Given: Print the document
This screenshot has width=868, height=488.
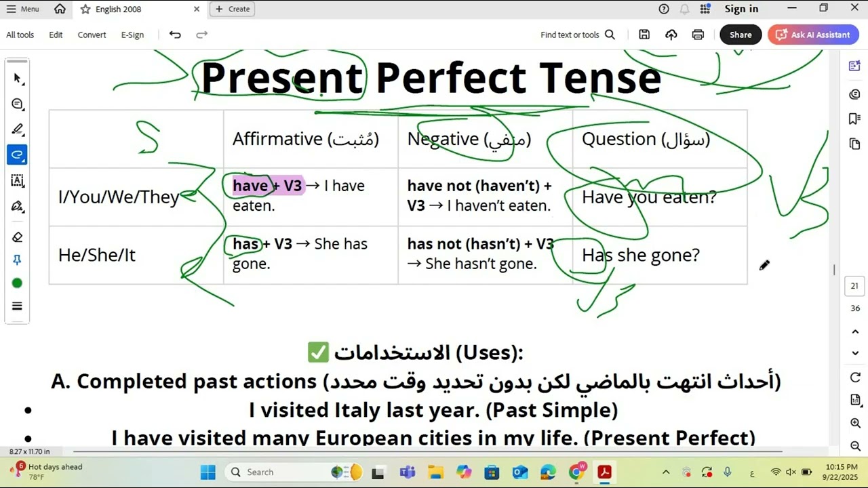Looking at the screenshot, I should [x=698, y=35].
